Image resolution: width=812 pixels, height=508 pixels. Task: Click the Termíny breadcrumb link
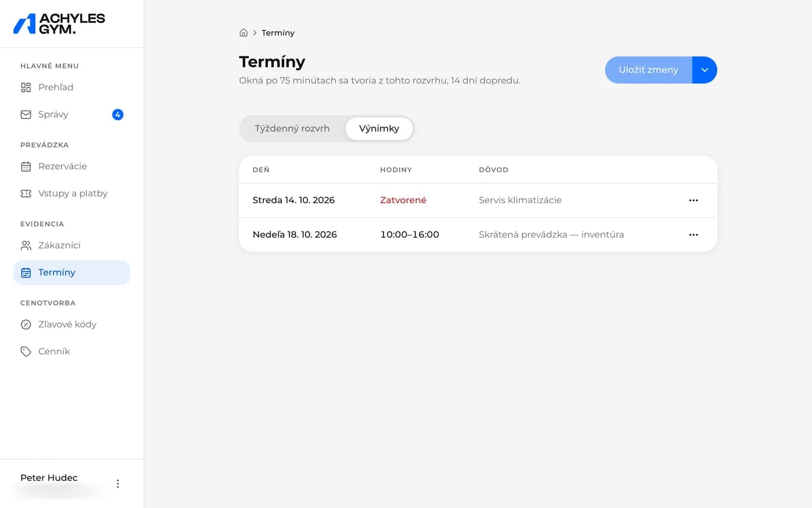278,33
